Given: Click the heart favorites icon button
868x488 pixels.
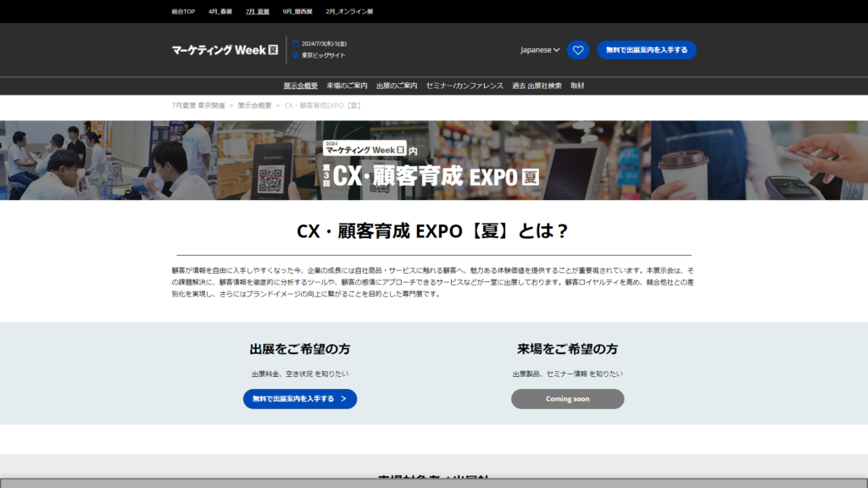Looking at the screenshot, I should tap(578, 50).
